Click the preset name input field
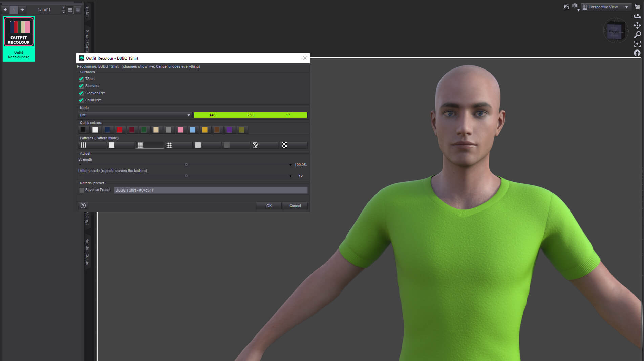The image size is (644, 361). [x=211, y=190]
